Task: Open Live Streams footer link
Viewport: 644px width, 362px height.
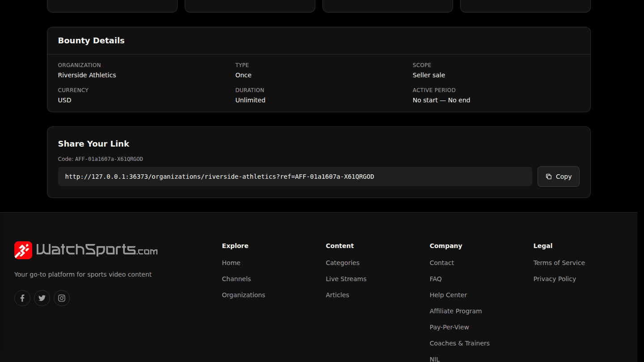Action: (346, 279)
